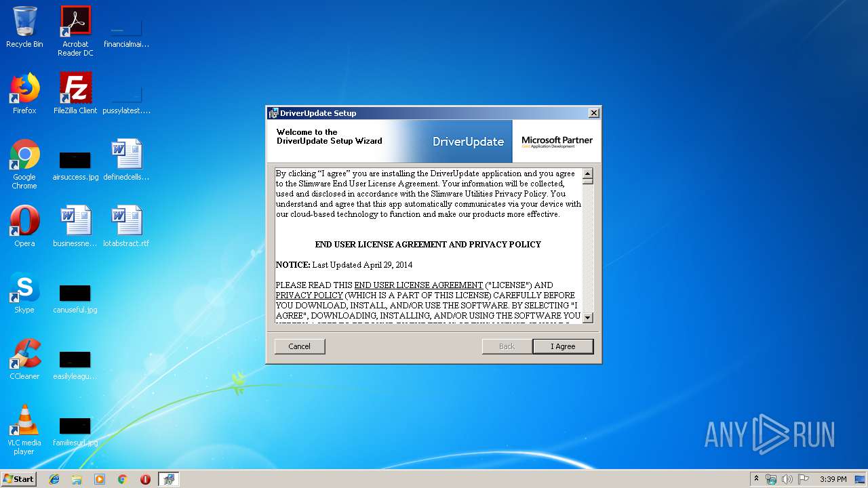
Task: Open VLC media player shortcut
Action: click(x=24, y=430)
